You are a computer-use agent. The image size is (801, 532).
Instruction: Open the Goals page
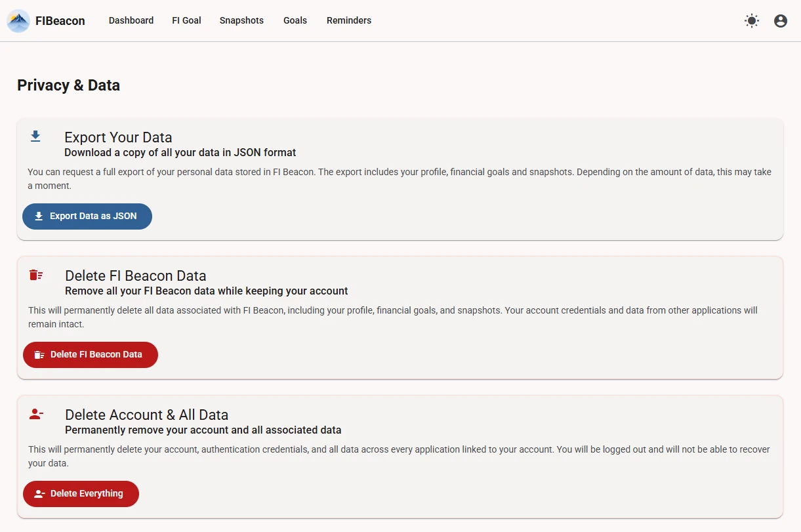(295, 20)
